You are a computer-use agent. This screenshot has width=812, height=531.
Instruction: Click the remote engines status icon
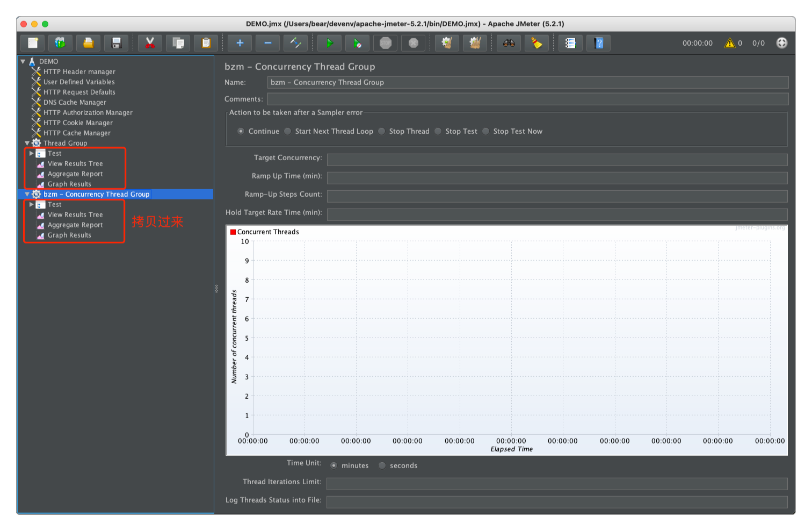pyautogui.click(x=782, y=43)
